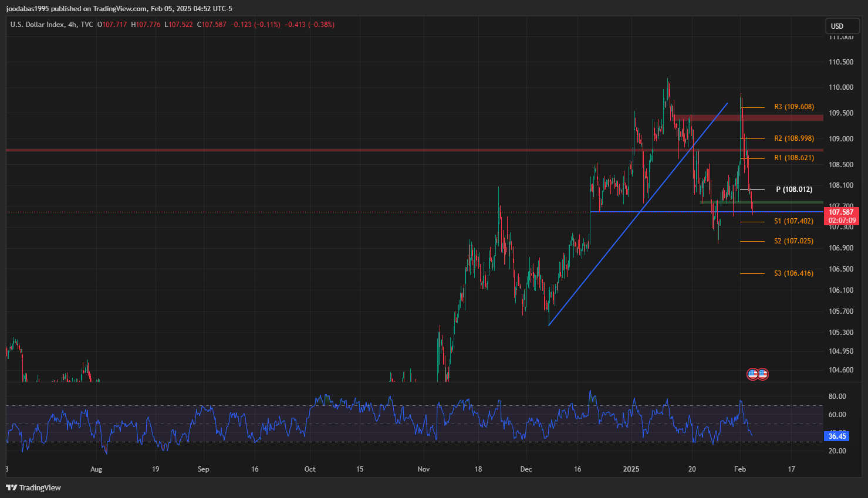
Task: Click the right US flag economic event icon
Action: 762,374
